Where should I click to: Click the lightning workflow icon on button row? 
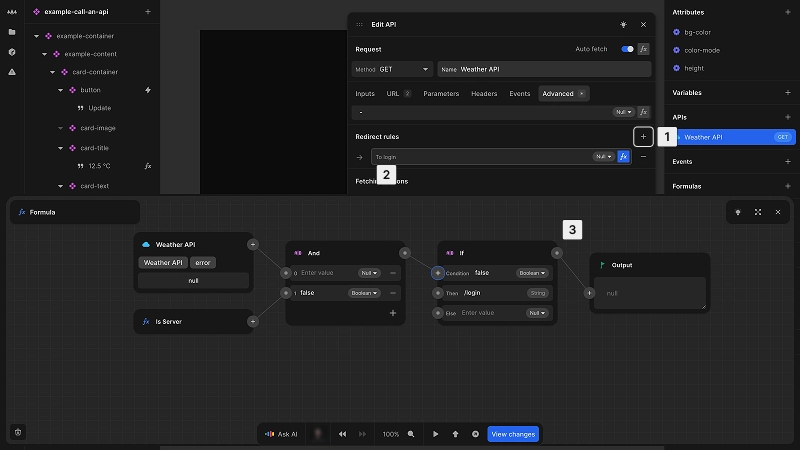148,90
